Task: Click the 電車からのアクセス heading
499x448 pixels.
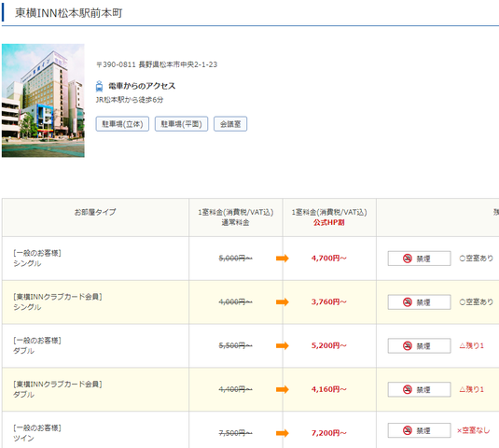Action: tap(142, 86)
